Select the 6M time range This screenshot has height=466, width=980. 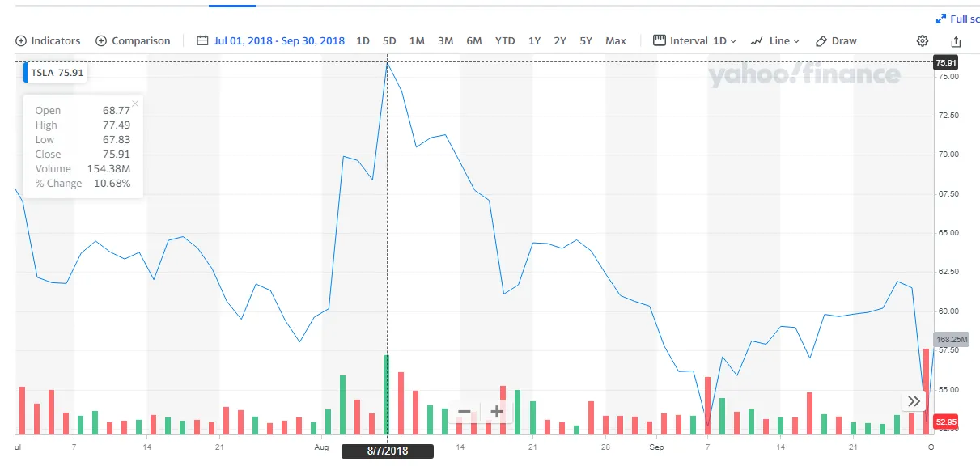[474, 41]
